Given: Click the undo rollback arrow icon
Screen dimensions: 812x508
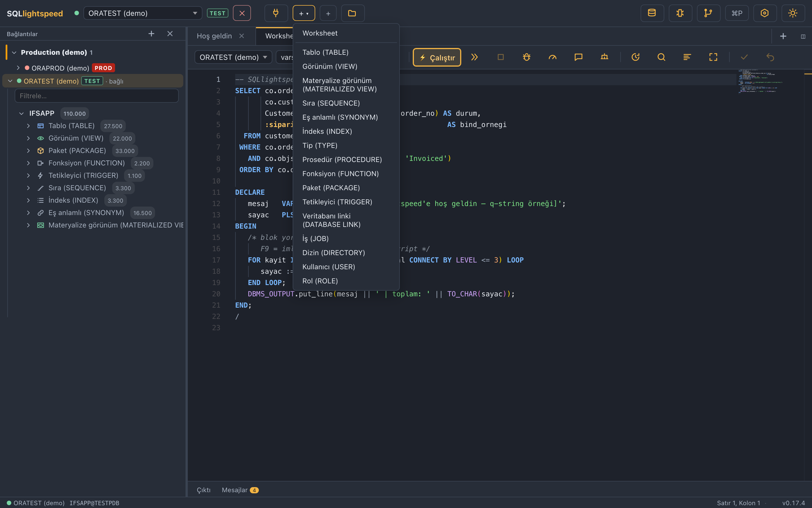Looking at the screenshot, I should tap(770, 57).
